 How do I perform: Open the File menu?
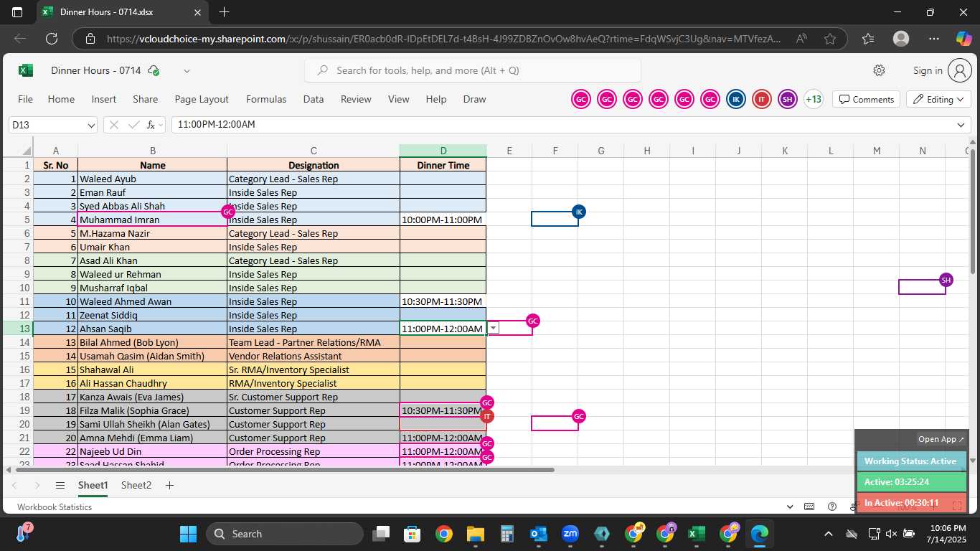point(25,99)
